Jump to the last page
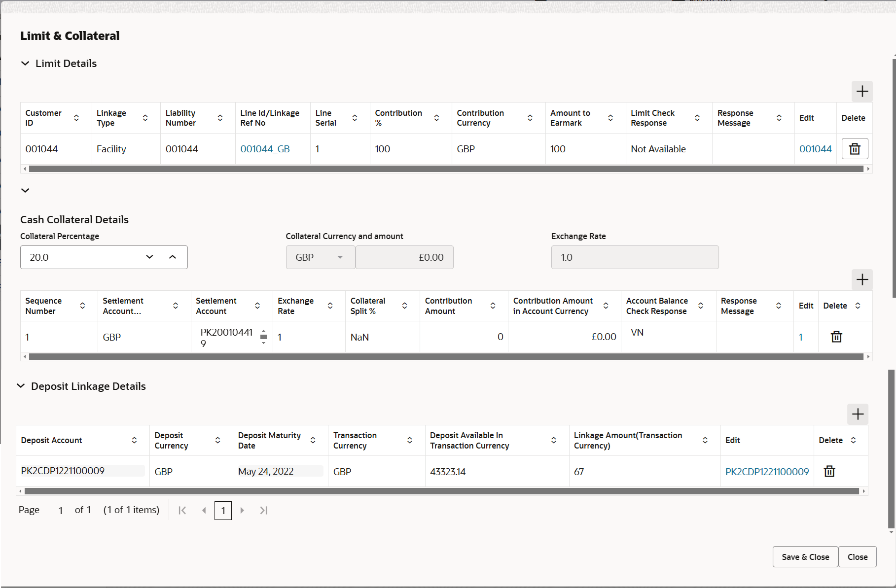896x588 pixels. [x=264, y=510]
